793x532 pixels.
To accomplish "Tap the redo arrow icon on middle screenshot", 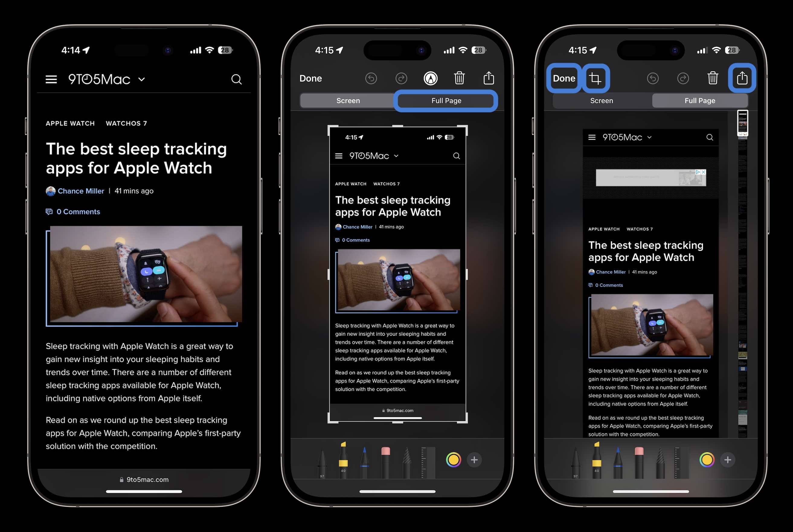I will [x=401, y=78].
